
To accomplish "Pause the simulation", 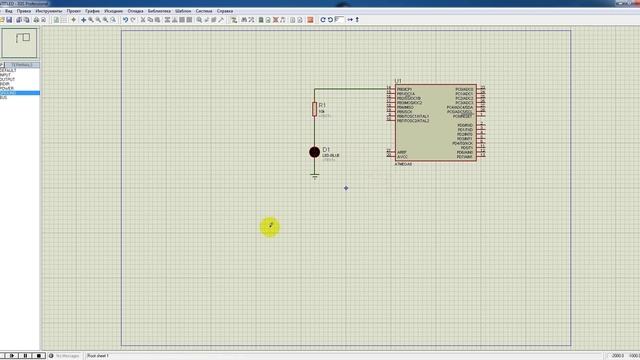I will 25,356.
